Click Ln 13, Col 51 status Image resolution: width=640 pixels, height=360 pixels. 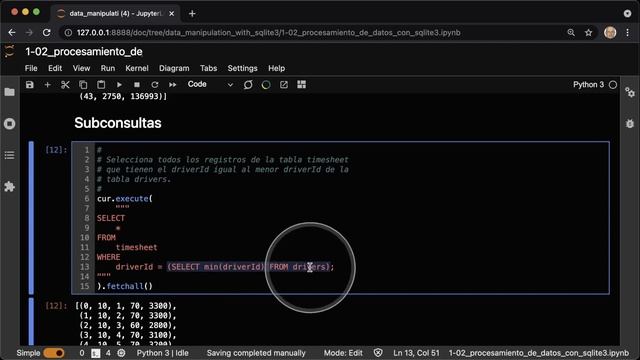click(x=416, y=353)
